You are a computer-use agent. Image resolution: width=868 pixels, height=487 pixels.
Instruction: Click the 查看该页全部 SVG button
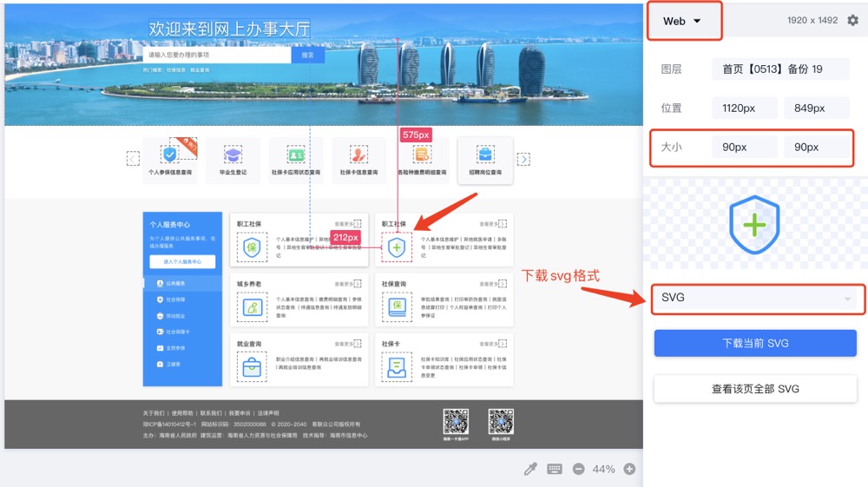pos(755,389)
